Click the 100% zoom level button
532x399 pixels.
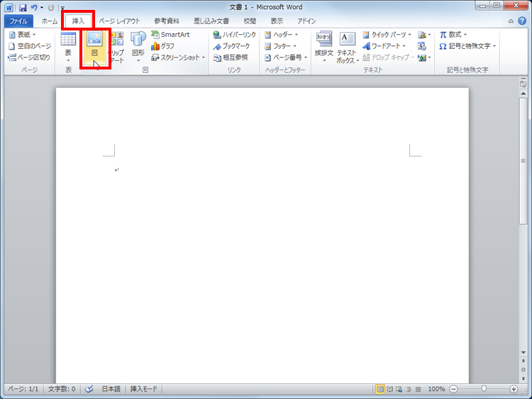point(436,389)
